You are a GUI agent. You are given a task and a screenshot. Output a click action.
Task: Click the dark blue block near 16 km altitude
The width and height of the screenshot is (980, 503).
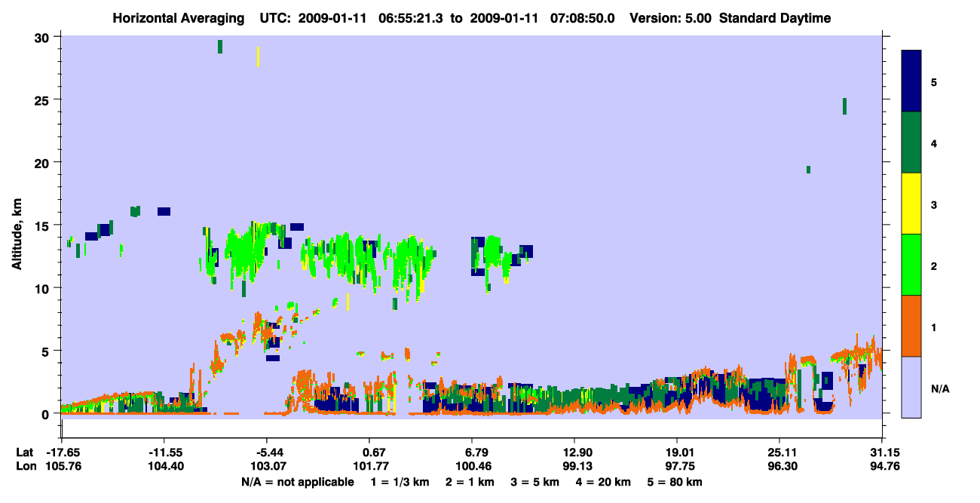(x=164, y=211)
